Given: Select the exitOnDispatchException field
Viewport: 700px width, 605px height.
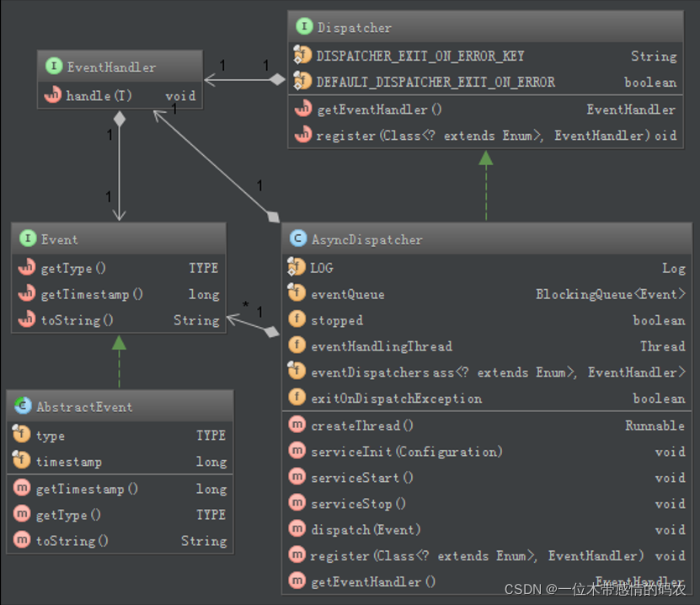Looking at the screenshot, I should [396, 399].
